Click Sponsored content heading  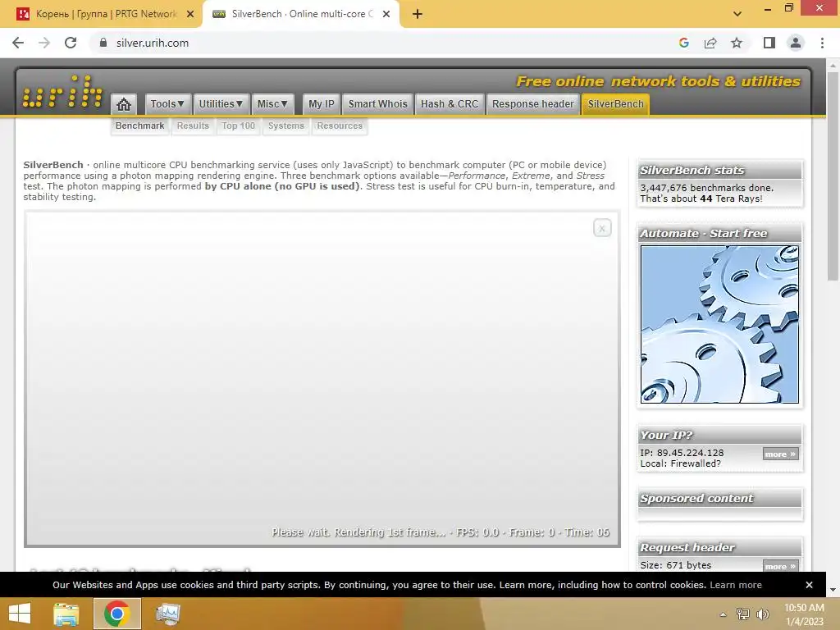pos(696,498)
